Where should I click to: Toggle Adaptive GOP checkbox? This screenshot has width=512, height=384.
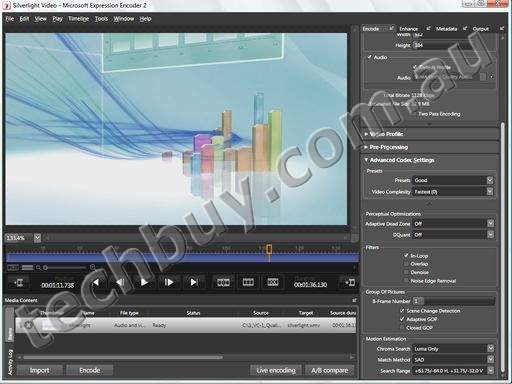tap(402, 319)
